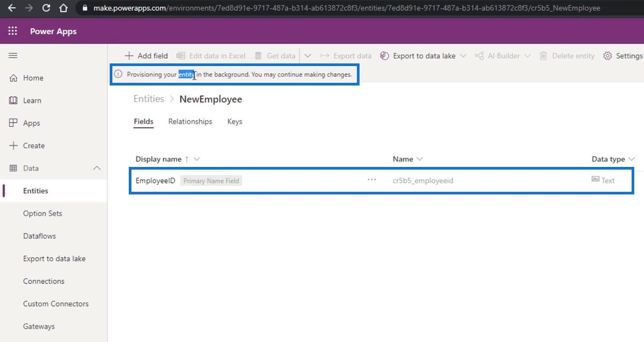Open the EmployeeID field
This screenshot has width=644, height=342.
pos(155,181)
